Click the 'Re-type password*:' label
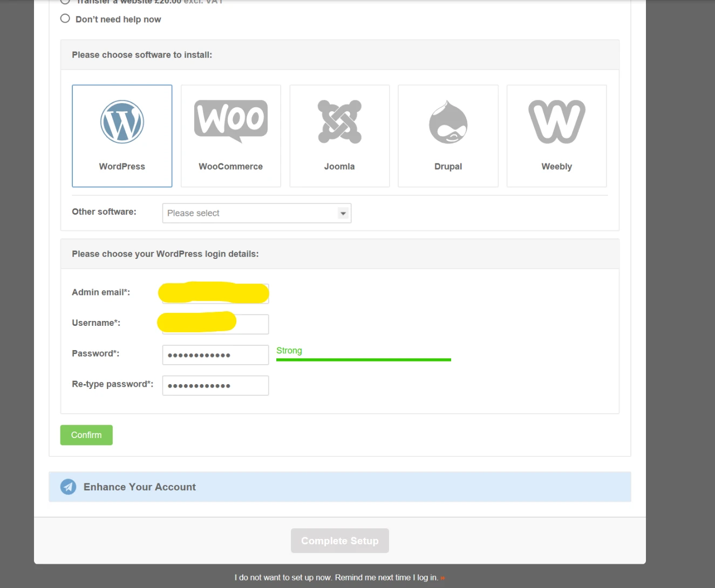Viewport: 715px width, 588px height. point(113,384)
